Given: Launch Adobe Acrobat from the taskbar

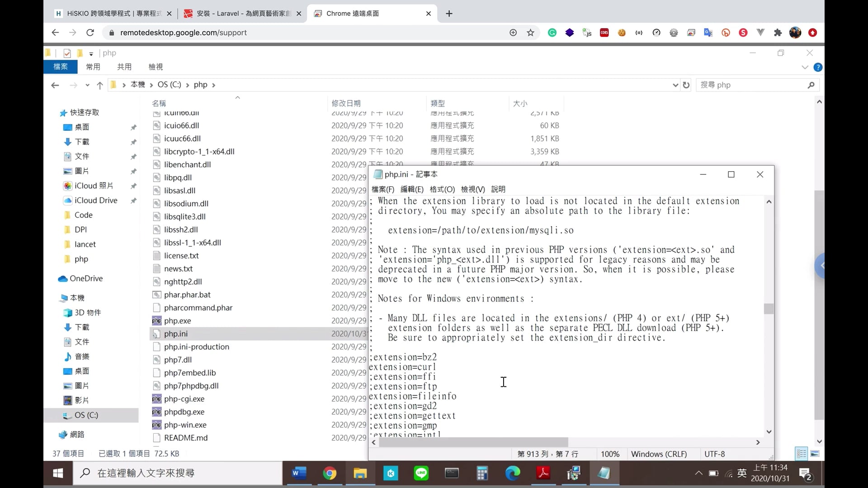Looking at the screenshot, I should tap(543, 474).
